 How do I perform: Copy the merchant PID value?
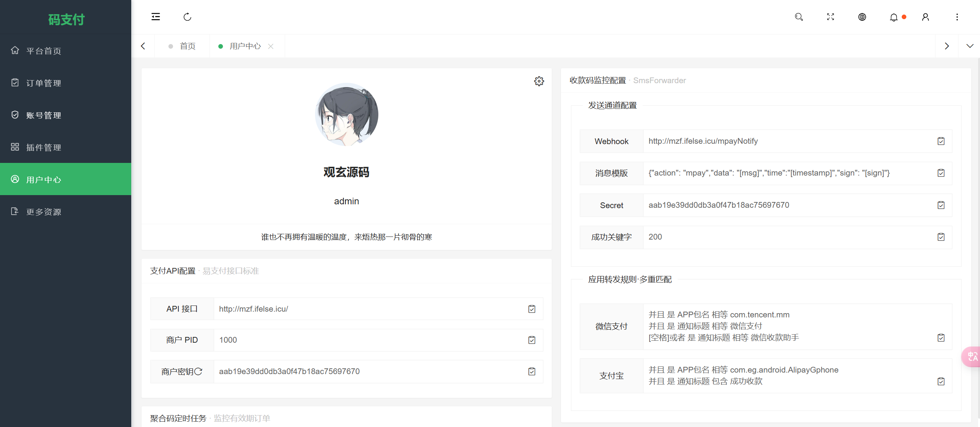532,340
